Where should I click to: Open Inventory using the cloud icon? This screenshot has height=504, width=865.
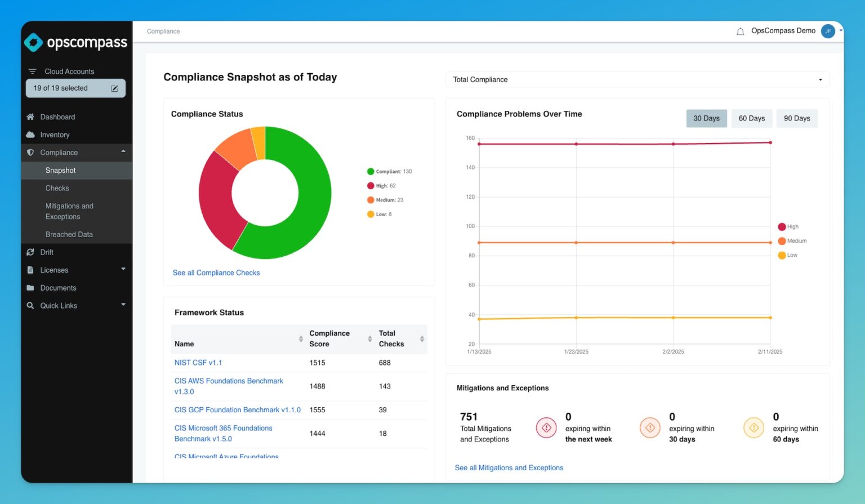point(31,135)
